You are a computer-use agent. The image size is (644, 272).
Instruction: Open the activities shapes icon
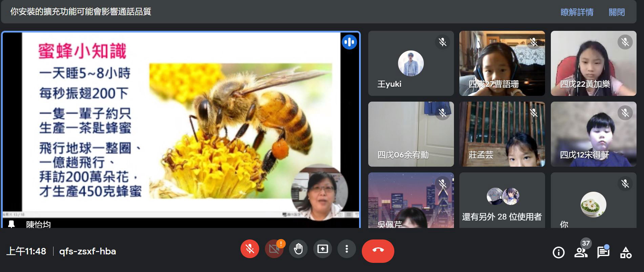point(626,252)
